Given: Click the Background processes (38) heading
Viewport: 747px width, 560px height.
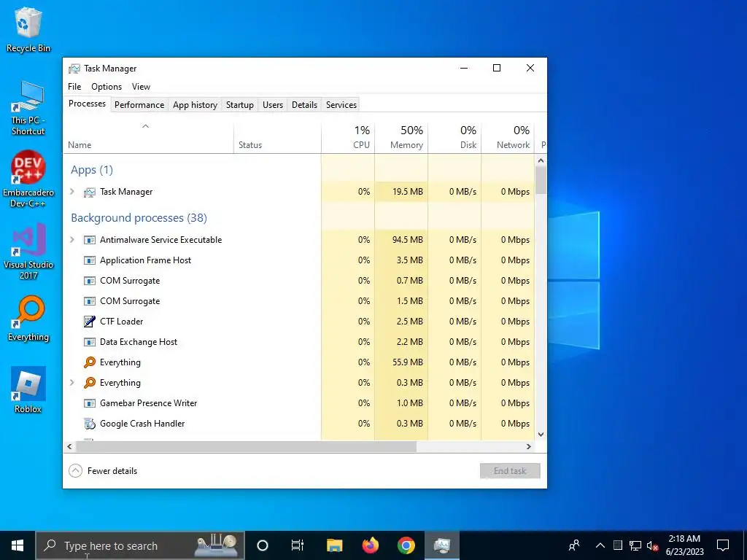Looking at the screenshot, I should (139, 218).
